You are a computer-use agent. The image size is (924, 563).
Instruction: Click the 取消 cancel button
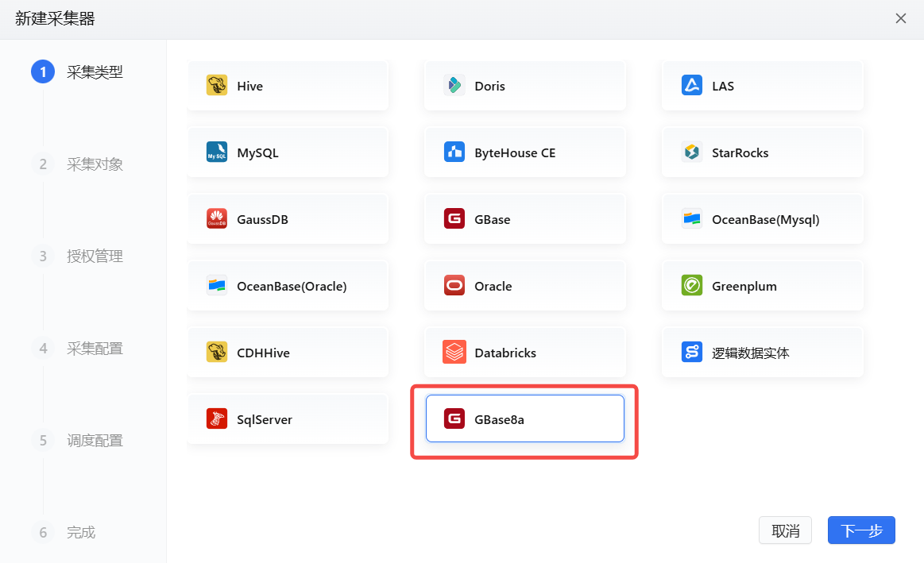(785, 530)
